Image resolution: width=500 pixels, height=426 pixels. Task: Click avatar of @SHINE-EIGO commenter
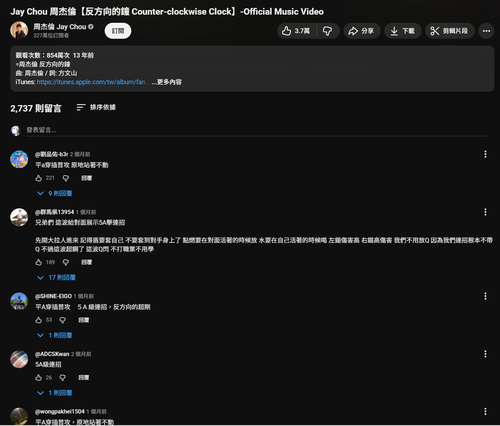click(19, 301)
